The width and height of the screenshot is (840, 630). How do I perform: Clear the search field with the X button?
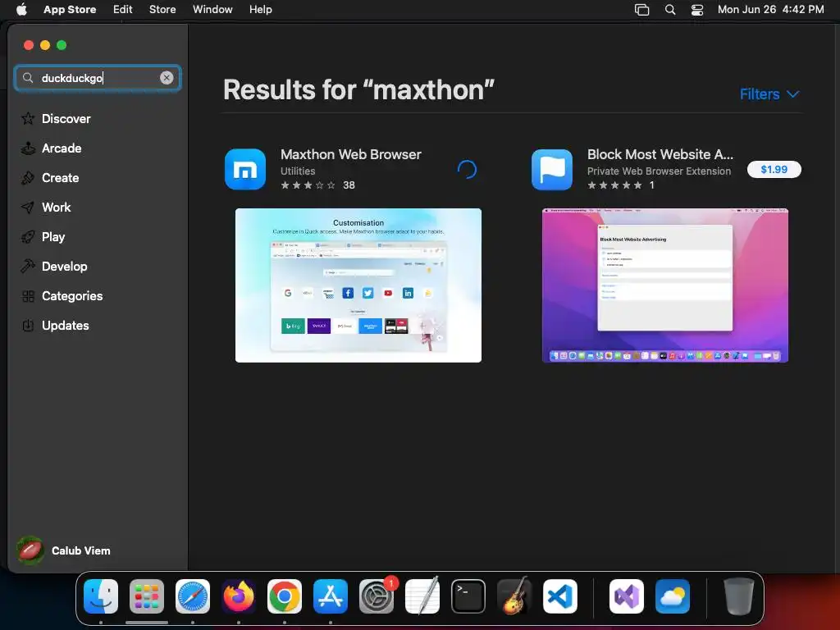(167, 78)
